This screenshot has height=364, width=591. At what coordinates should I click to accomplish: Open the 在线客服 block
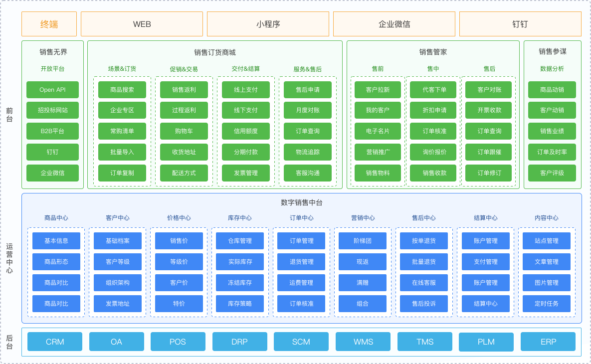424,283
